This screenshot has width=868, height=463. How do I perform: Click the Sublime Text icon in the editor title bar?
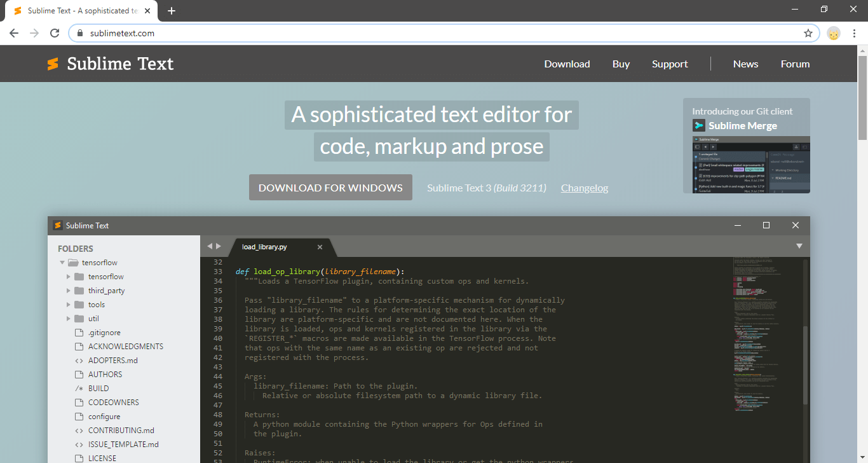[x=57, y=225]
